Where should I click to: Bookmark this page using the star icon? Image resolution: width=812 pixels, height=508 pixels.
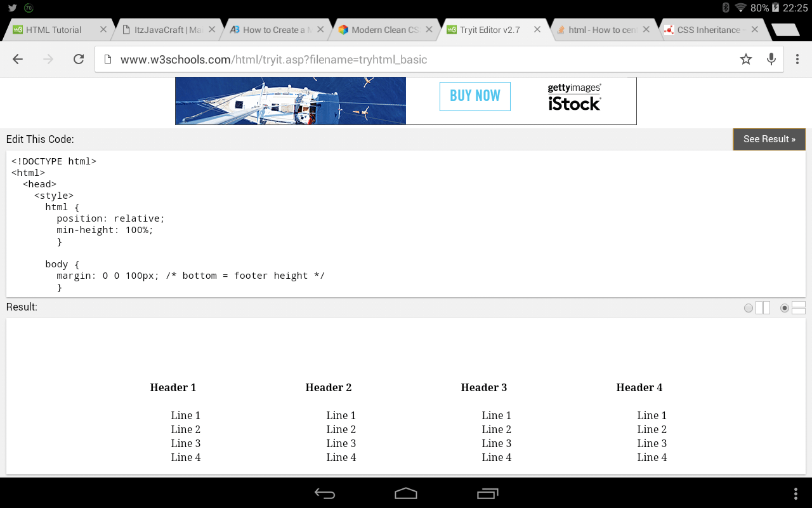click(x=745, y=59)
